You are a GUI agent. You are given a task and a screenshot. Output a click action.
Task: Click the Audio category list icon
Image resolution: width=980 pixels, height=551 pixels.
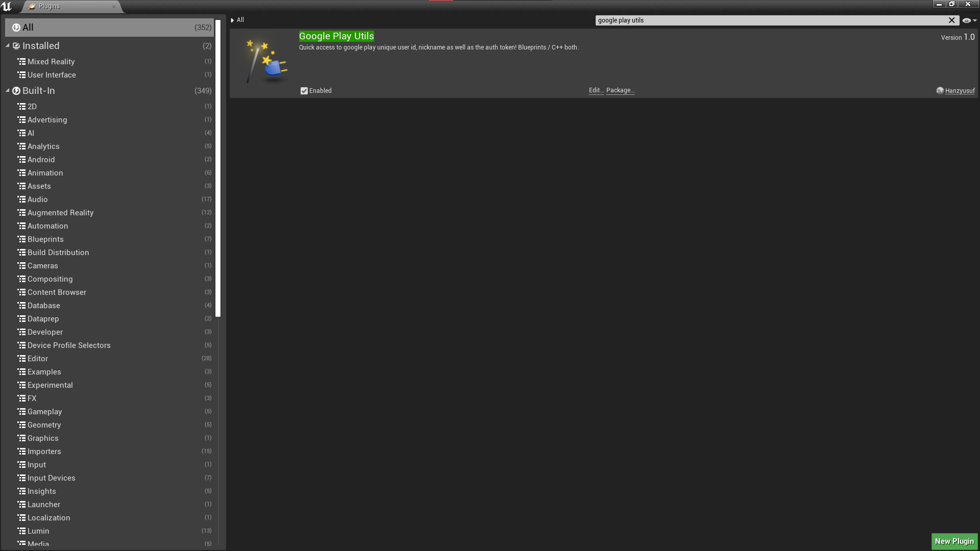[21, 199]
